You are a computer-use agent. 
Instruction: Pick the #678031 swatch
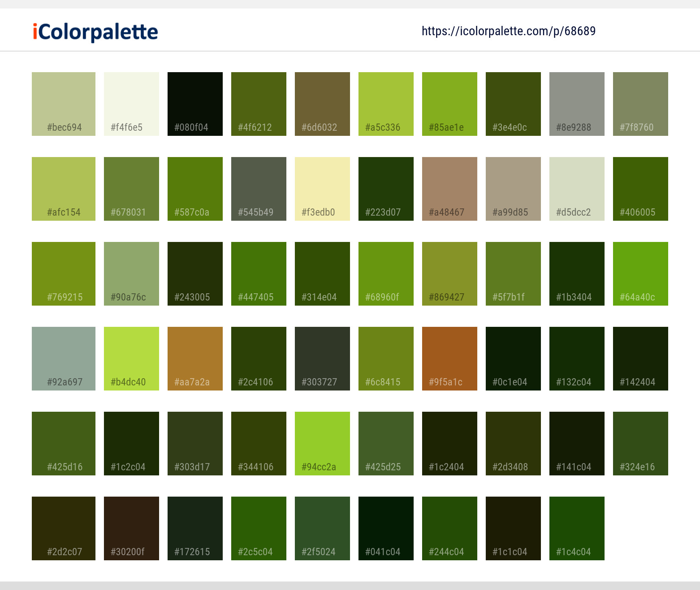pos(132,189)
